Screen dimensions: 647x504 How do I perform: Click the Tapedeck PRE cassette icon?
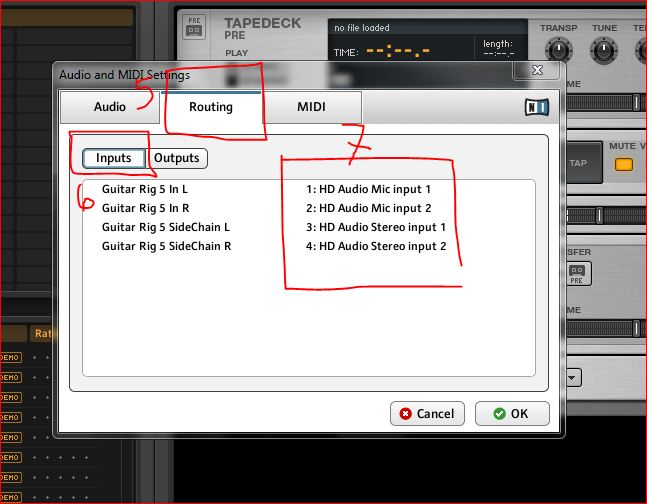tap(194, 27)
